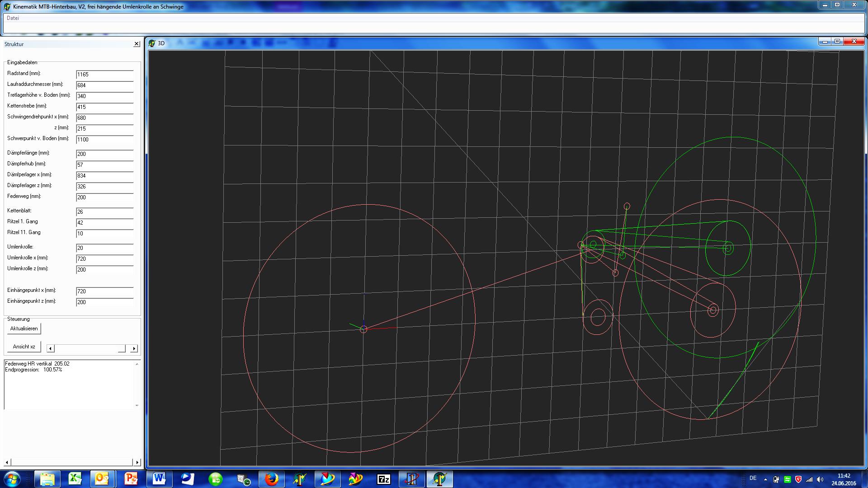Open the Datei menu

tap(13, 18)
